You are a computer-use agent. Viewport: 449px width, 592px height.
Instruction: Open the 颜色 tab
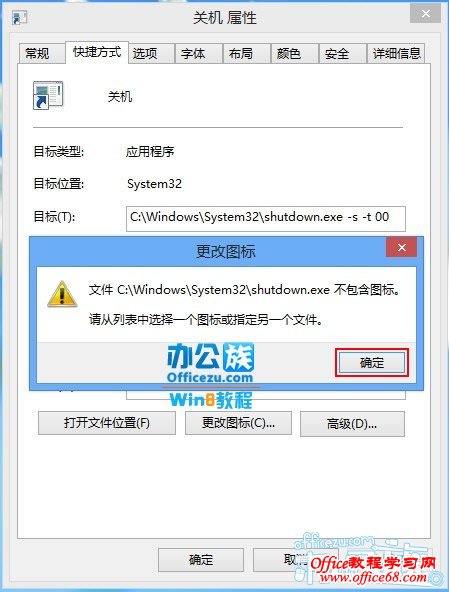[x=289, y=53]
